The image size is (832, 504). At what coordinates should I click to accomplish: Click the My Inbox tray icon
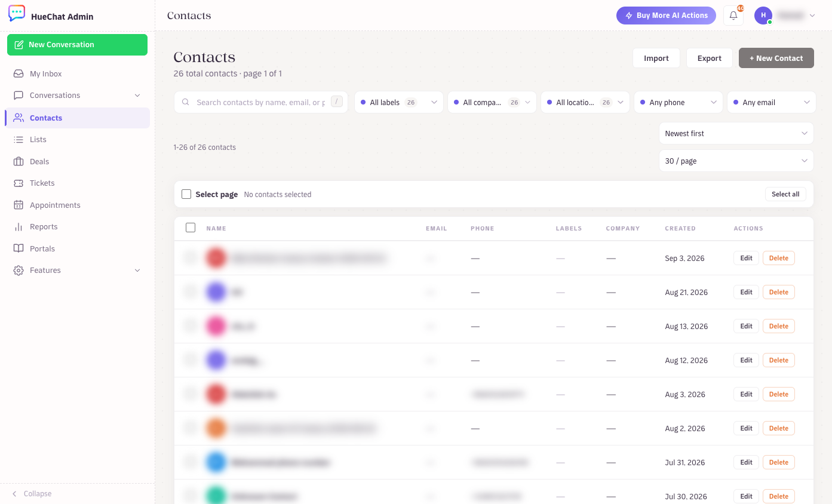(19, 73)
